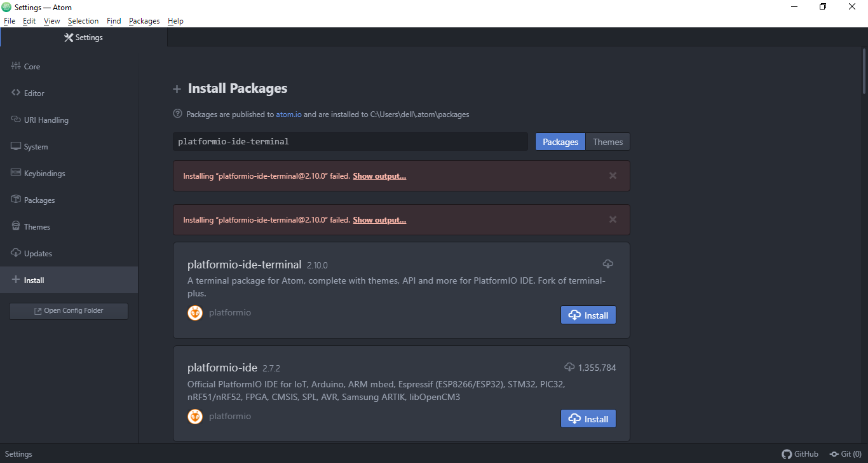Open the System settings section
The height and width of the screenshot is (463, 868).
35,146
